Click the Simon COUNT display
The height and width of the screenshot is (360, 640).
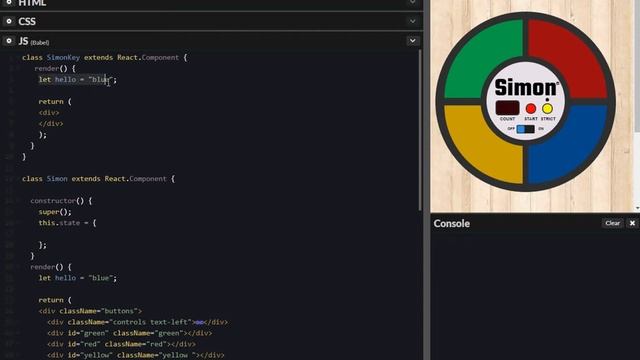pos(507,108)
